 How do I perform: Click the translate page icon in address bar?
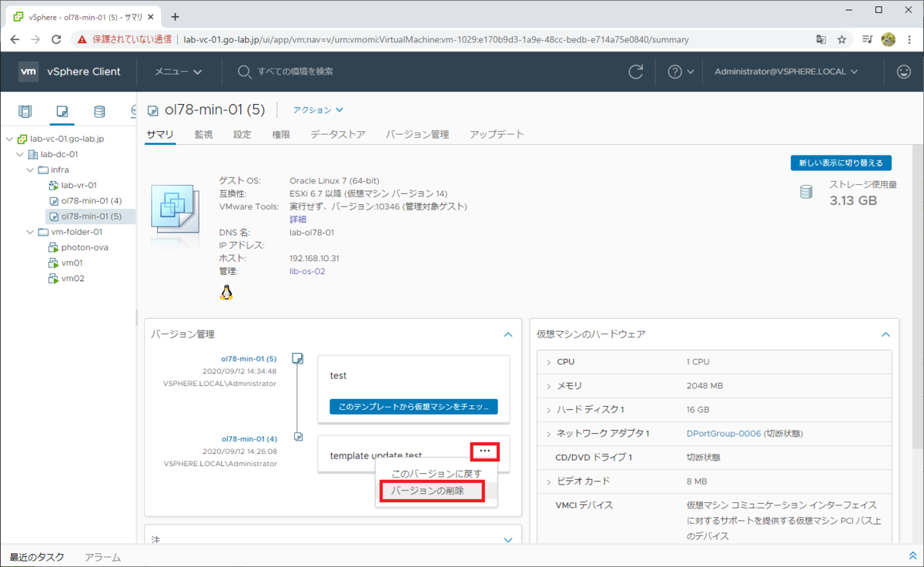tap(822, 39)
